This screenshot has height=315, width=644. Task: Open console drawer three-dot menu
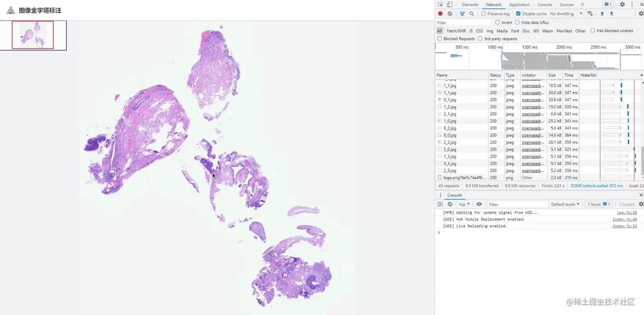pyautogui.click(x=440, y=195)
